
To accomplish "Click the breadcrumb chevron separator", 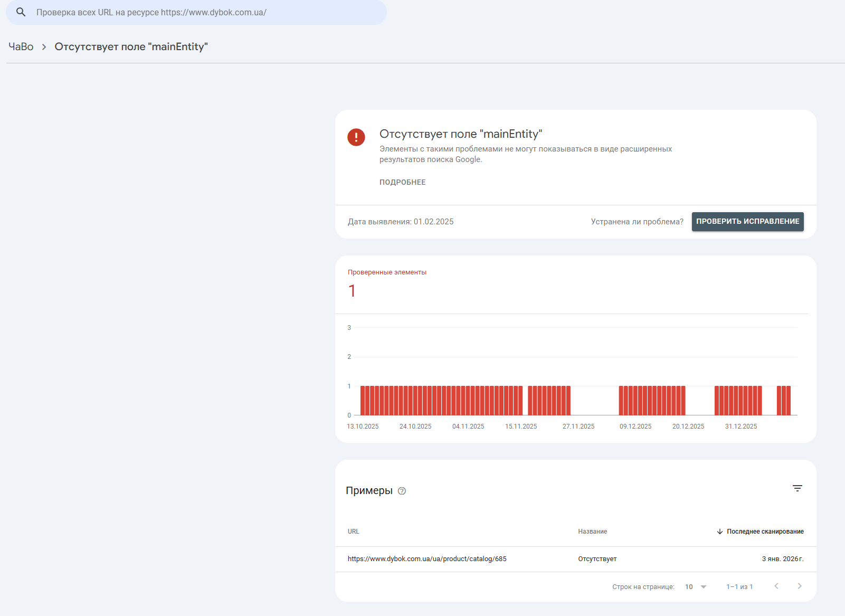I will pyautogui.click(x=44, y=47).
